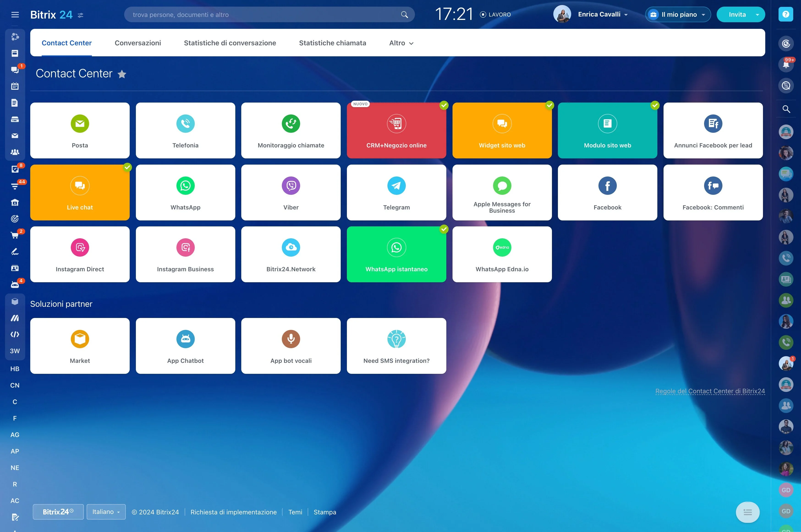The image size is (801, 532).
Task: Click the Stampa footer link
Action: point(325,512)
